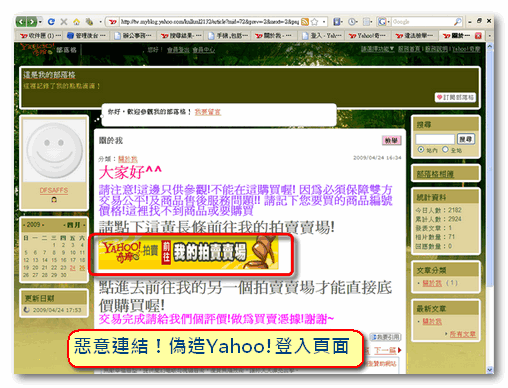Image resolution: width=508 pixels, height=388 pixels.
Task: Click the pink 檢舉 report button
Action: point(391,140)
